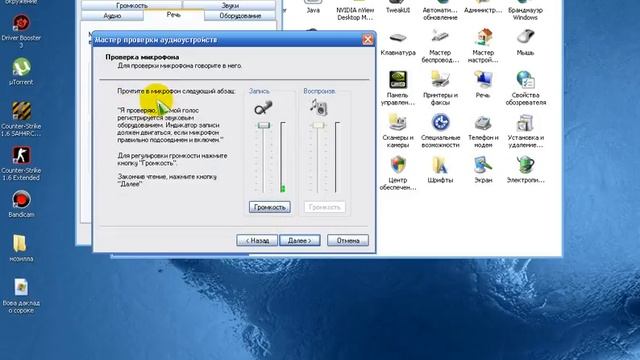Open the мозилла folder on desktop
Viewport: 640px width, 360px height.
[x=20, y=244]
